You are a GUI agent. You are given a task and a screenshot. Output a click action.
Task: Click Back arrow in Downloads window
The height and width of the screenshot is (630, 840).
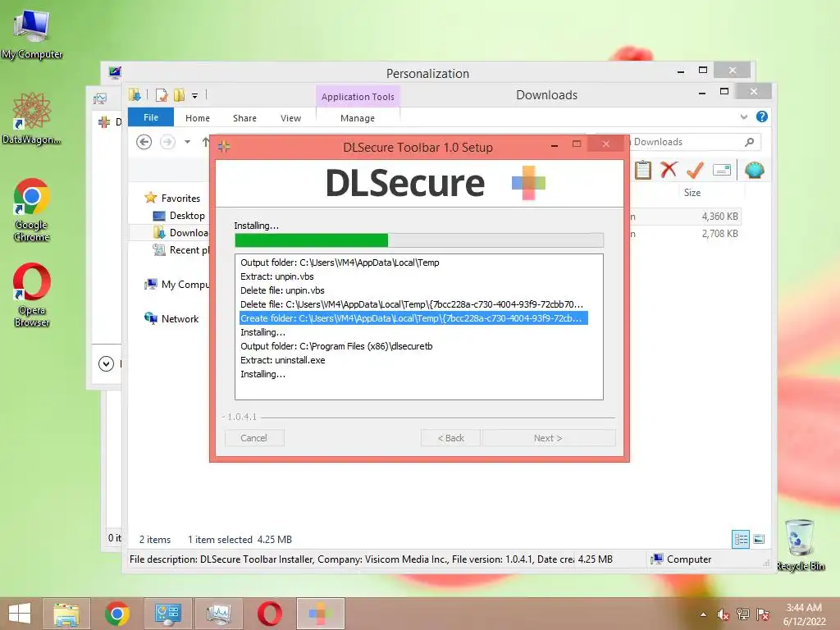(144, 142)
